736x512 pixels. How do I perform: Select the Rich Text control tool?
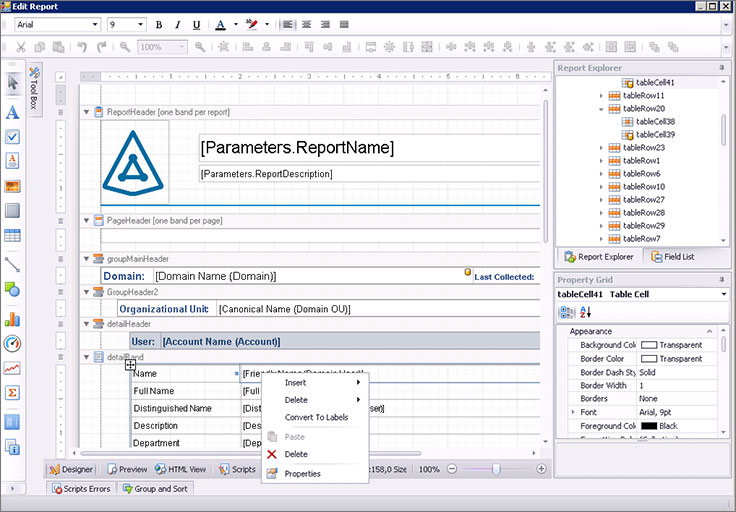[13, 161]
